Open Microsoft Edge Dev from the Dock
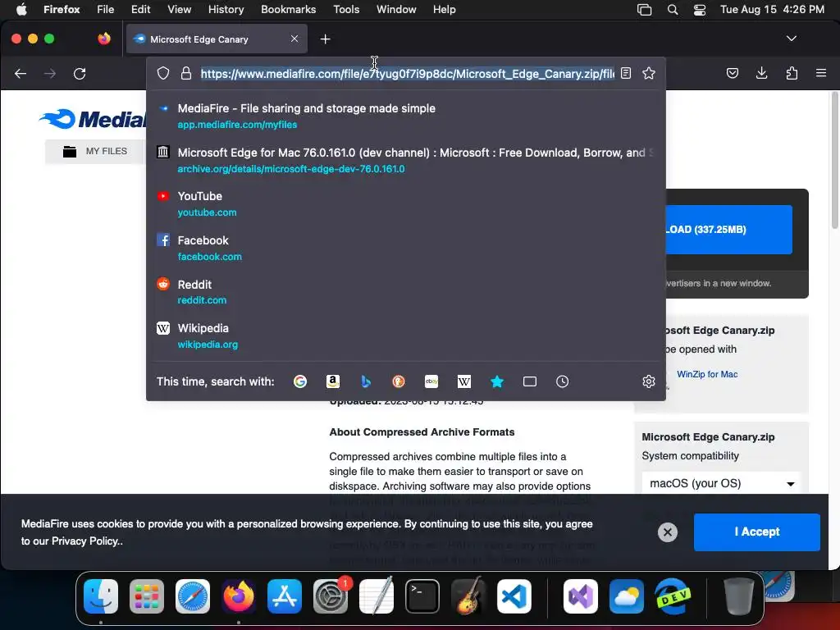The width and height of the screenshot is (840, 630). pyautogui.click(x=673, y=596)
